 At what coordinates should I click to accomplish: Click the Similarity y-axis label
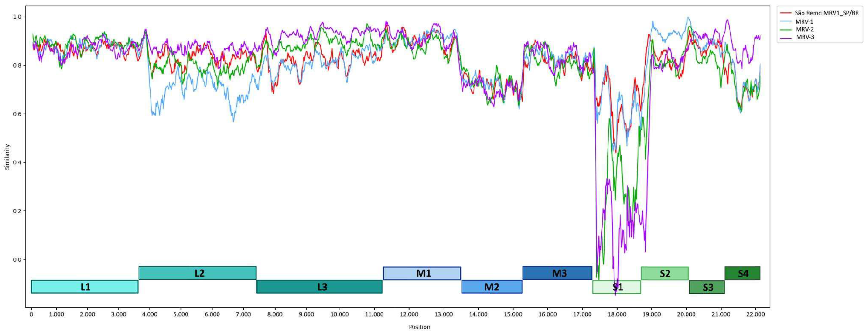(x=7, y=157)
